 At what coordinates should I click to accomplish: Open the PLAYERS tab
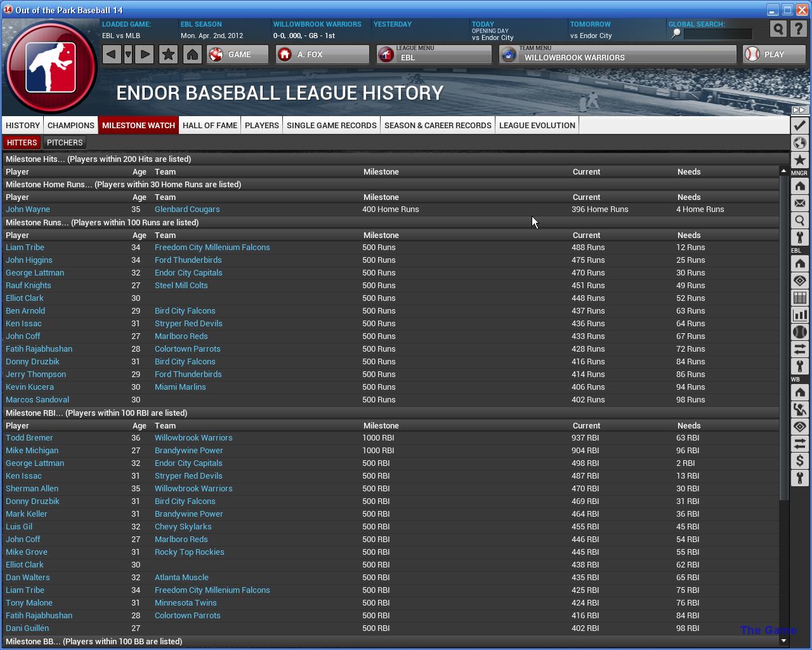coord(262,125)
